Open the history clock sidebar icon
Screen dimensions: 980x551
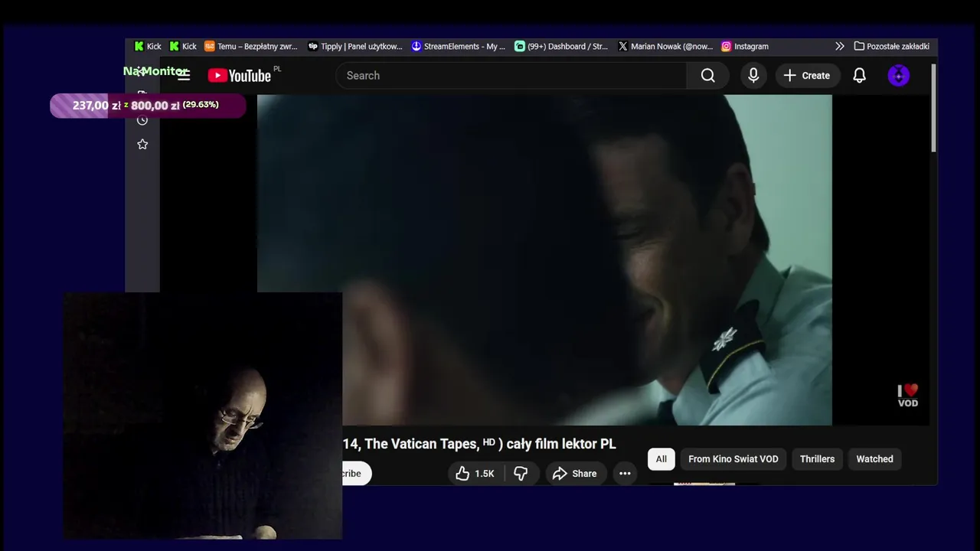142,120
